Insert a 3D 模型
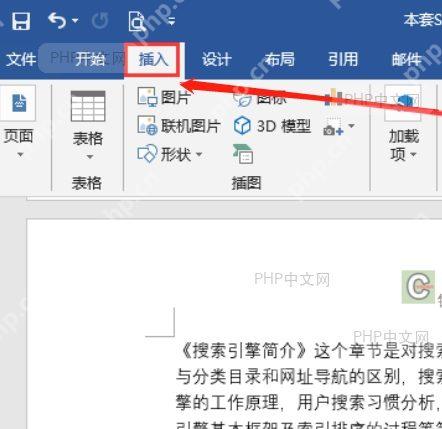The image size is (442, 429). [272, 126]
